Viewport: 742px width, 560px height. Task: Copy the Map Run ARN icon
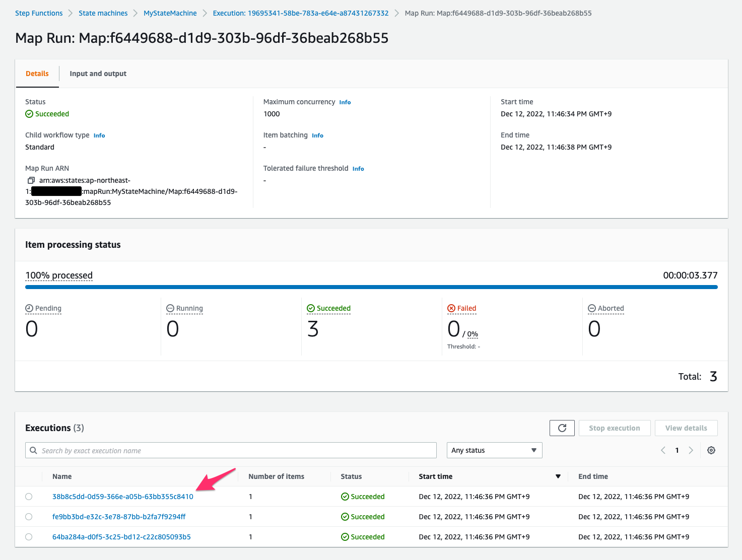pos(31,180)
